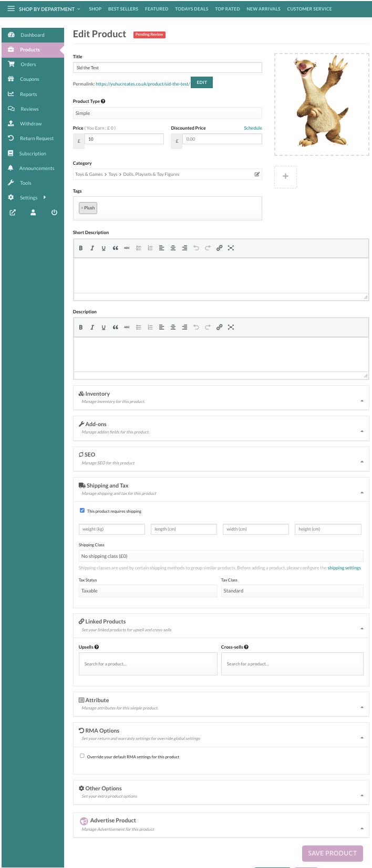Align text center in the Description toolbar
Viewport: 372px width, 868px height.
click(x=173, y=327)
